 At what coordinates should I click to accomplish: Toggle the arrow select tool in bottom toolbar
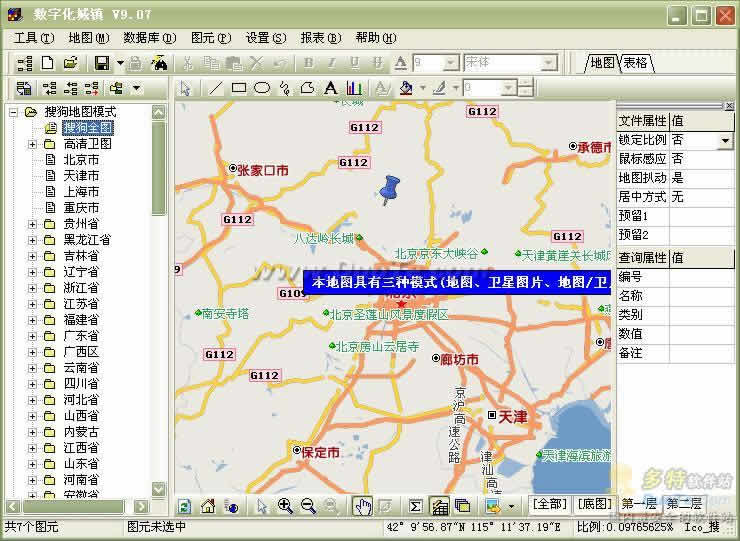[262, 506]
